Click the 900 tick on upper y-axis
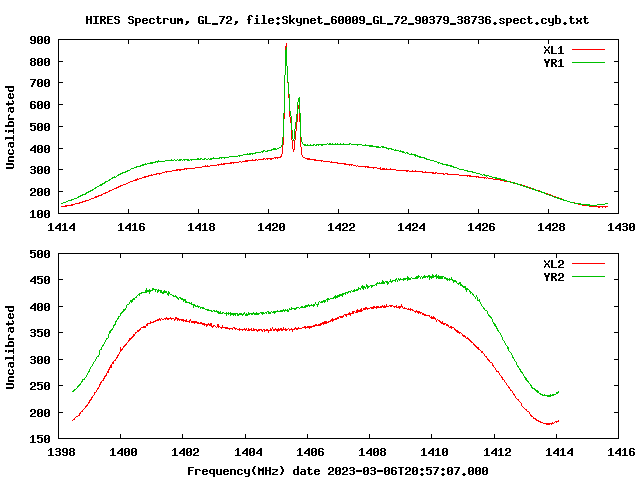Image resolution: width=640 pixels, height=480 pixels. pos(40,40)
